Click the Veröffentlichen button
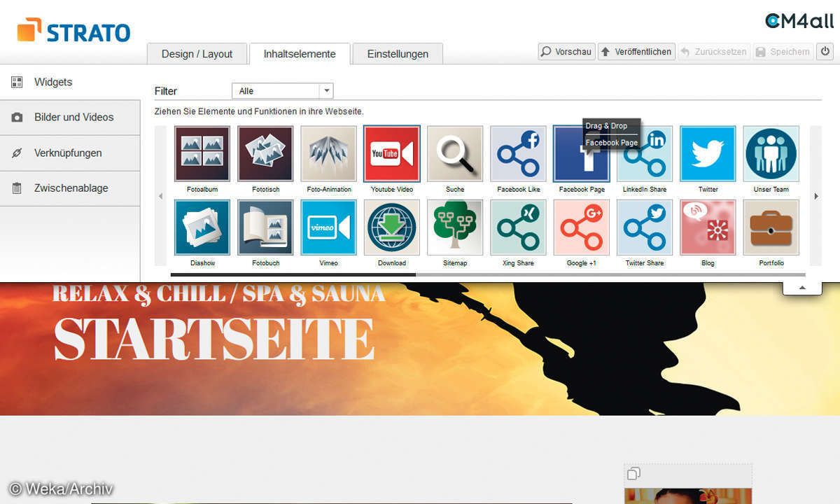840x504 pixels. pyautogui.click(x=636, y=52)
